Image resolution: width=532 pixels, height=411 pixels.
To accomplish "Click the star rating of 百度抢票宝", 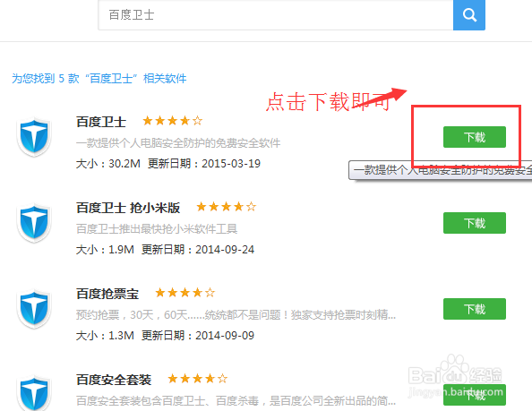I will click(184, 293).
